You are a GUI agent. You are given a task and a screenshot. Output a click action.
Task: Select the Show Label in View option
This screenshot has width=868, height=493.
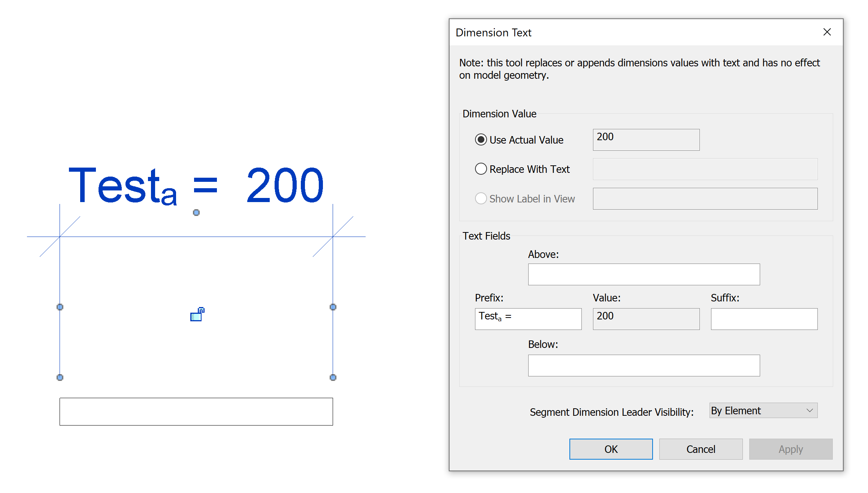click(481, 198)
